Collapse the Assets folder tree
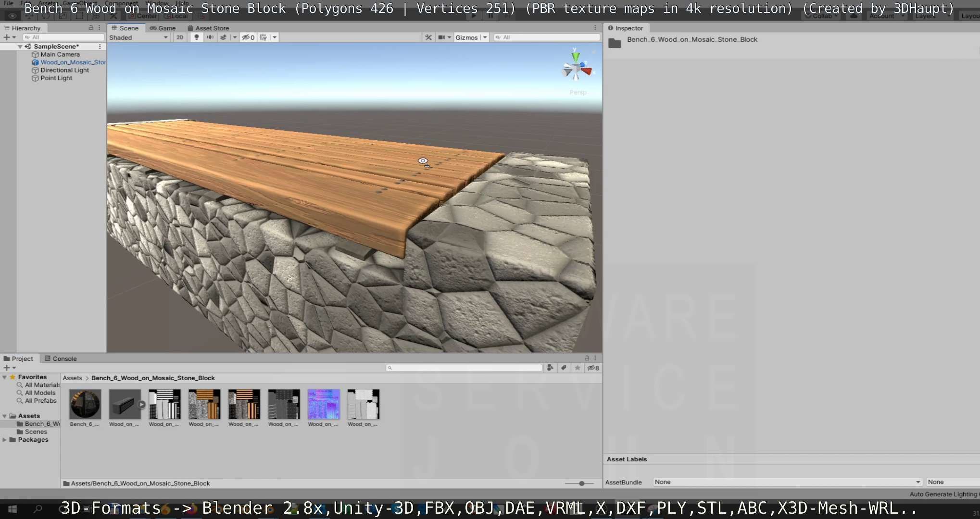Image resolution: width=980 pixels, height=519 pixels. coord(4,416)
